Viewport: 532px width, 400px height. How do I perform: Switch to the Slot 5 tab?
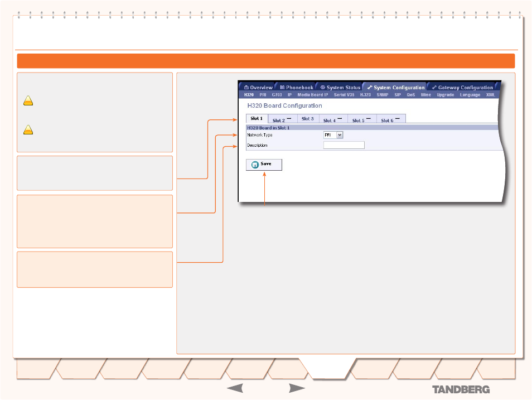click(x=362, y=119)
